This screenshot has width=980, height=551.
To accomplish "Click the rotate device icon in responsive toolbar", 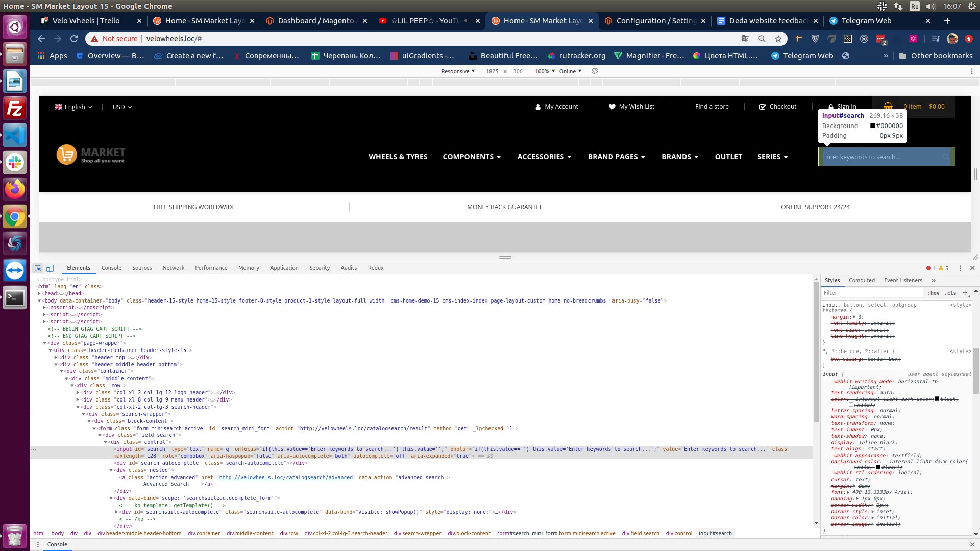I will (595, 71).
